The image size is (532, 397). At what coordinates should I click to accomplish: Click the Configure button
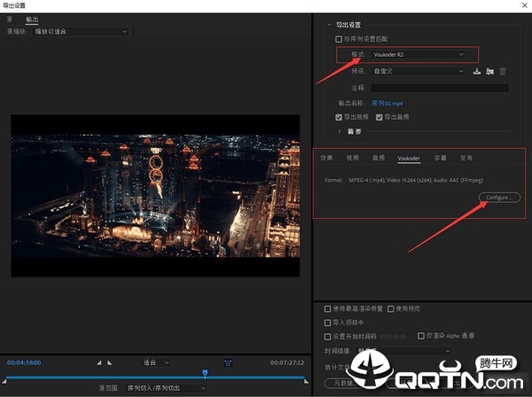tap(499, 198)
